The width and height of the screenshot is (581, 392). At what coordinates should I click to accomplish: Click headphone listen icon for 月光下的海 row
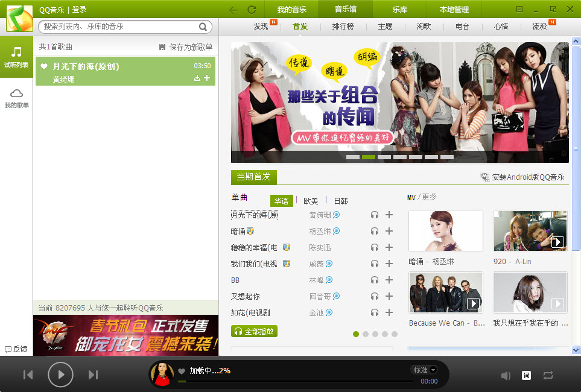(x=375, y=215)
